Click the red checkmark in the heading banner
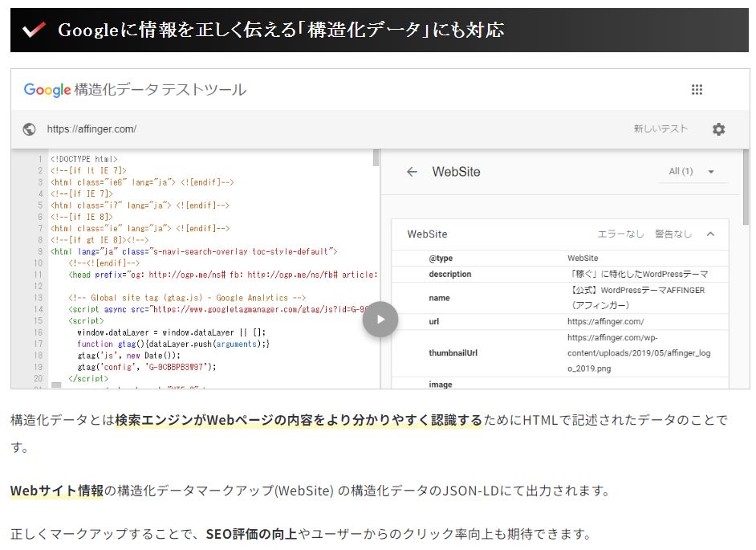 [35, 30]
